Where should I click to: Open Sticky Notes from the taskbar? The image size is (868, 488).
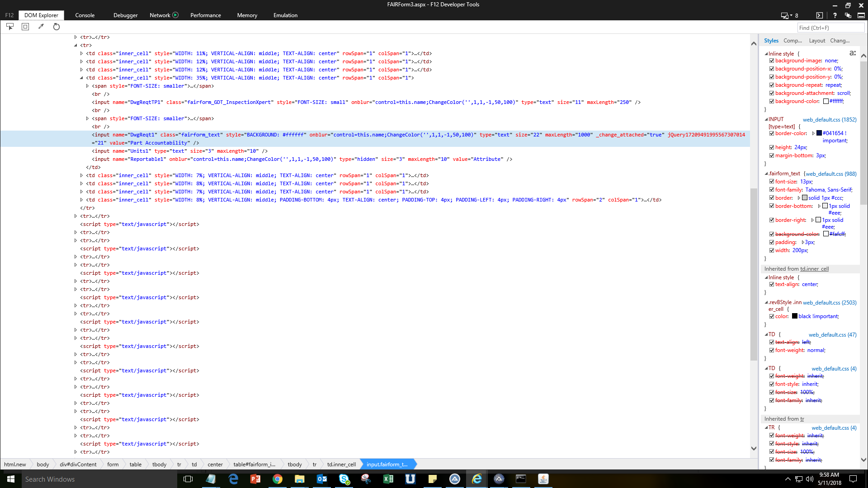click(x=433, y=479)
